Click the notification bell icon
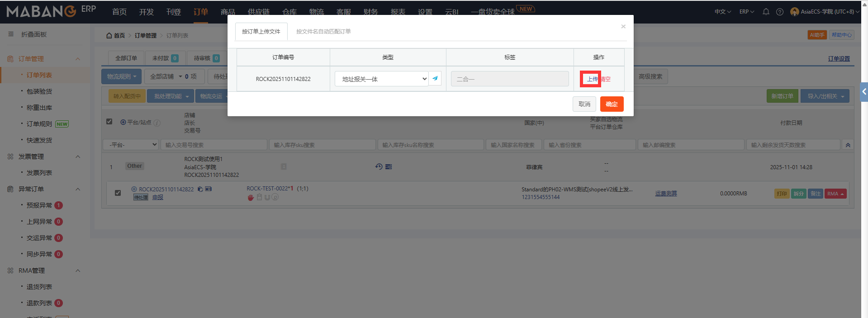 [766, 12]
